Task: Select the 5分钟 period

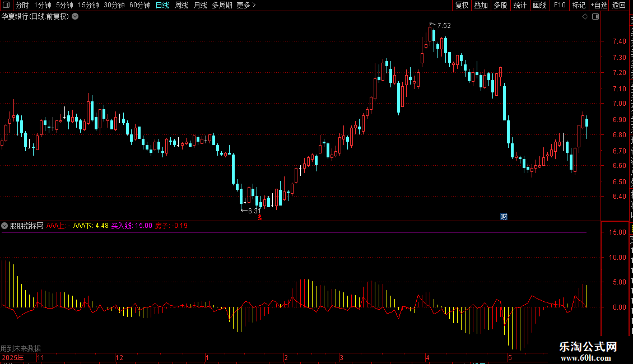Action: [x=64, y=5]
